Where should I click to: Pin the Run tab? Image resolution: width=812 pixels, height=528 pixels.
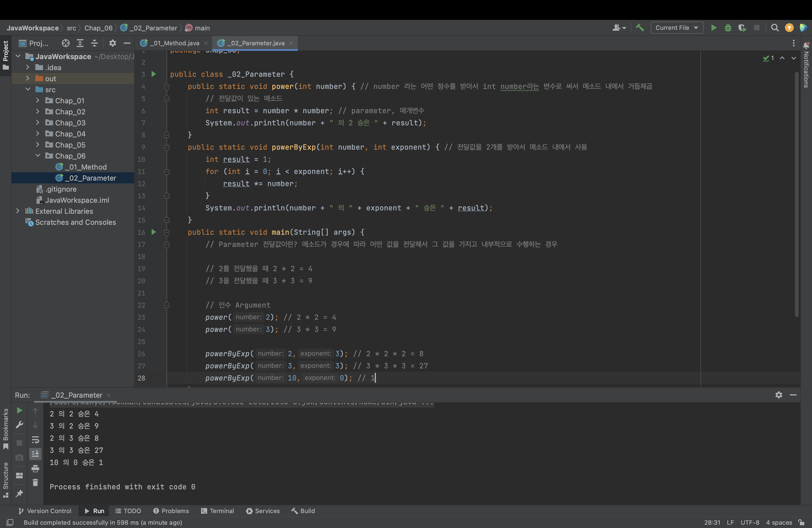tap(19, 493)
